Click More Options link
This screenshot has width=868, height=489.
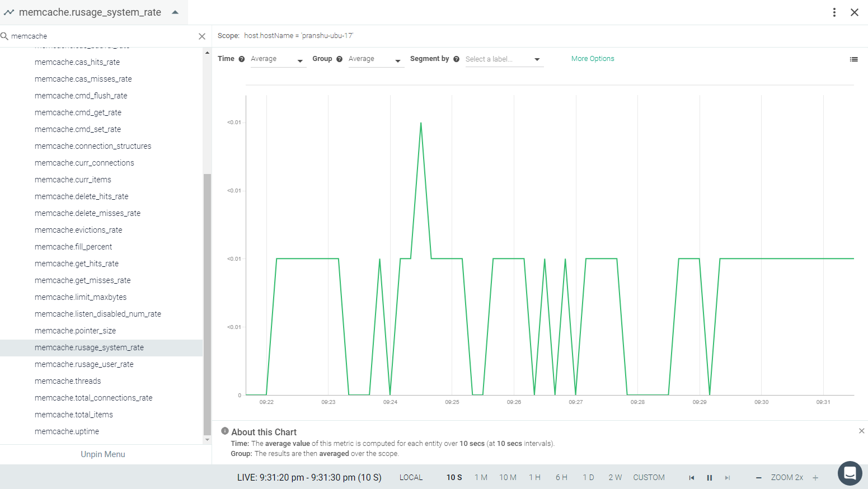pyautogui.click(x=593, y=59)
